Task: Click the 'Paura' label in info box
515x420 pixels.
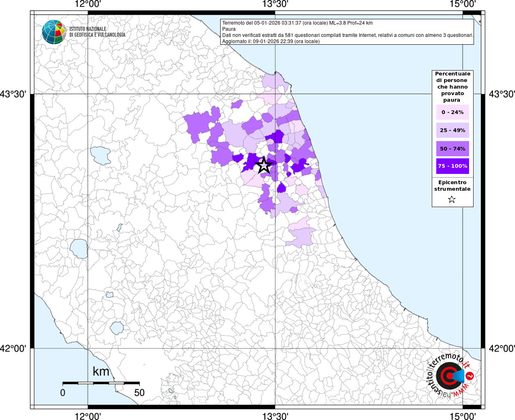Action: [229, 29]
